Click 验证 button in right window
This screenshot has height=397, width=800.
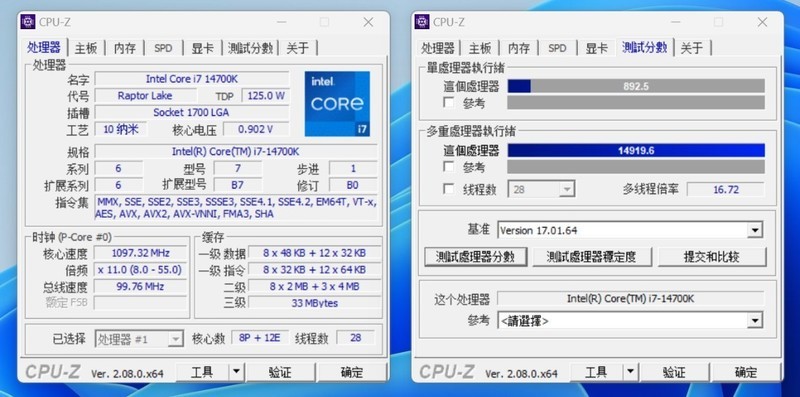[674, 372]
